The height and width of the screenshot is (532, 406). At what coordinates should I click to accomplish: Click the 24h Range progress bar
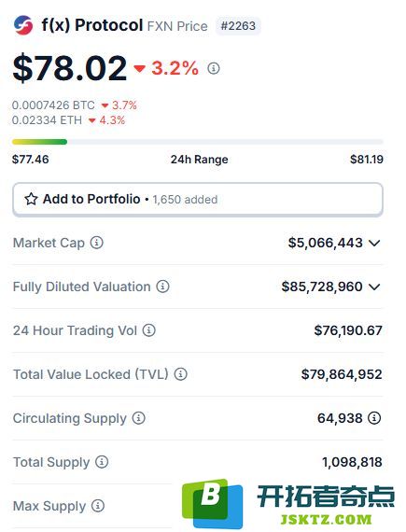click(x=198, y=142)
